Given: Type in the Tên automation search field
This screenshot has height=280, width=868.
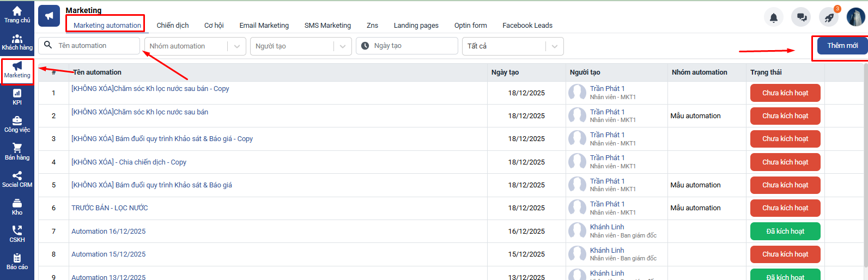Looking at the screenshot, I should (95, 46).
